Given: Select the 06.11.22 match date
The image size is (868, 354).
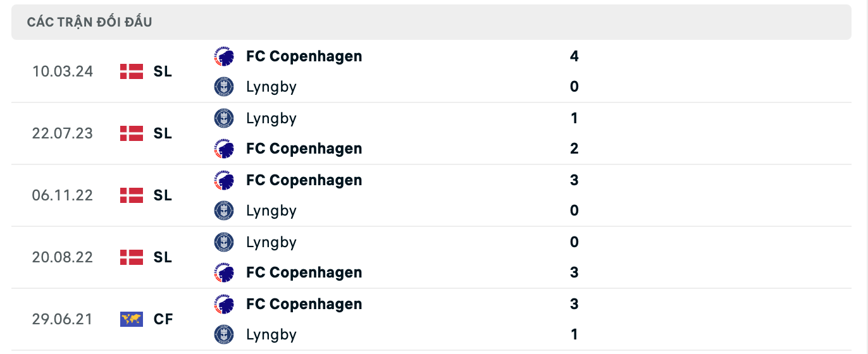Looking at the screenshot, I should [63, 195].
